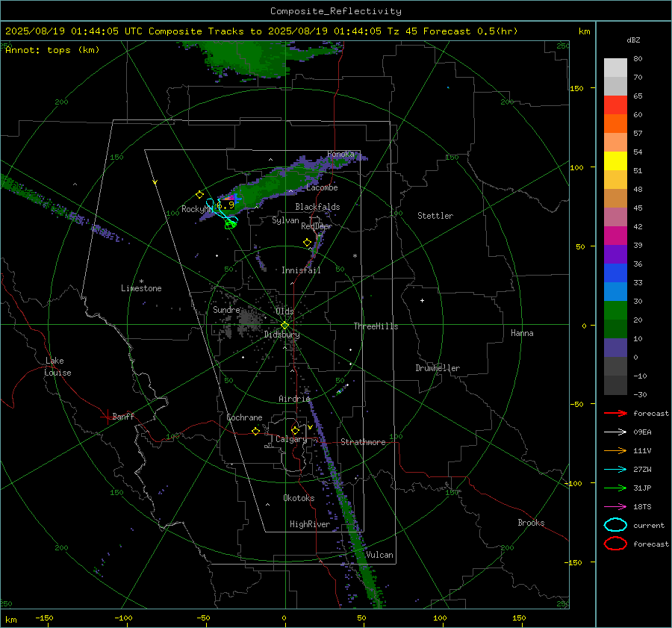Click the blue 33-36 dBZ swatch
Image resolution: width=672 pixels, height=628 pixels.
click(x=615, y=273)
